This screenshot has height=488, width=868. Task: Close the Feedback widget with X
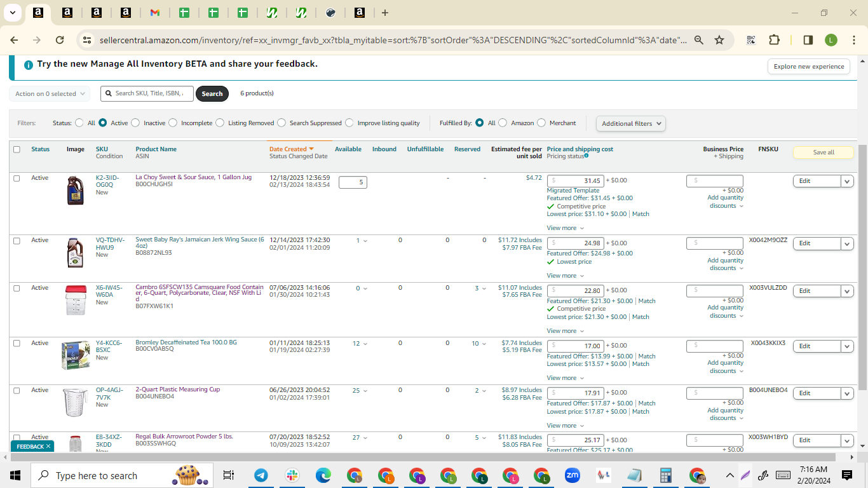pyautogui.click(x=48, y=447)
